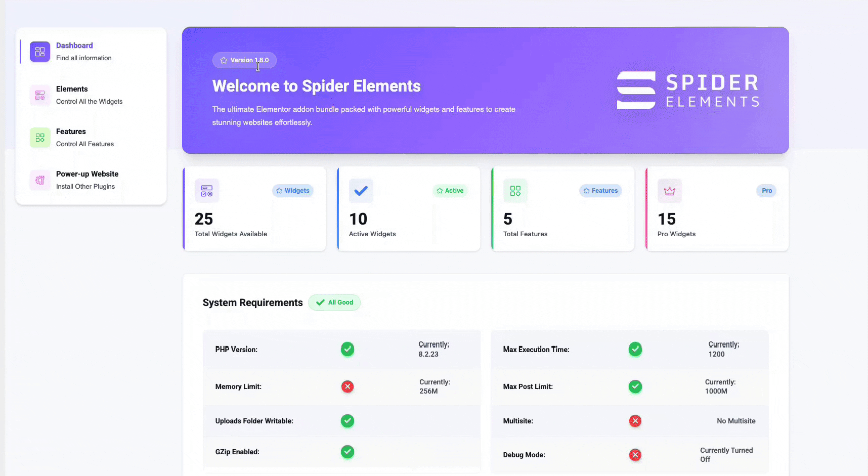Click the widgets icon above 25
868x476 pixels.
coord(207,191)
